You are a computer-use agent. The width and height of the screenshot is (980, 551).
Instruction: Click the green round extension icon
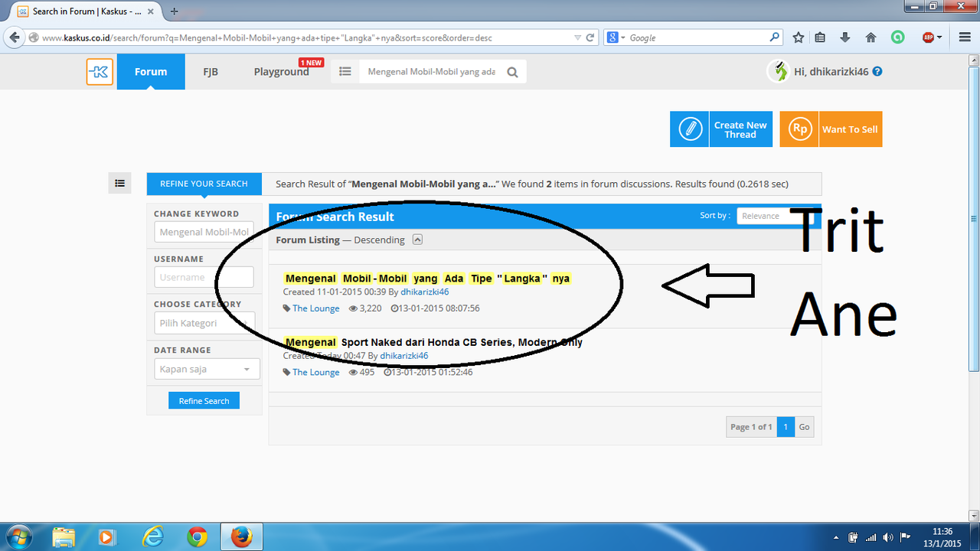(x=897, y=37)
